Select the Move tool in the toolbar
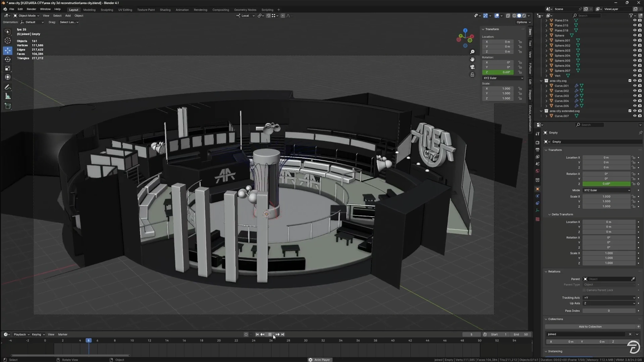 [x=8, y=50]
